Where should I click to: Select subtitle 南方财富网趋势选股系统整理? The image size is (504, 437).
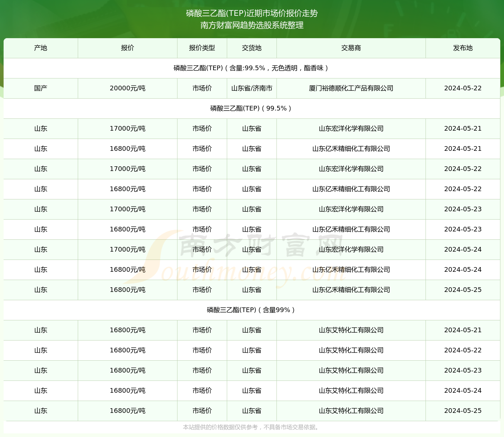[x=252, y=25]
